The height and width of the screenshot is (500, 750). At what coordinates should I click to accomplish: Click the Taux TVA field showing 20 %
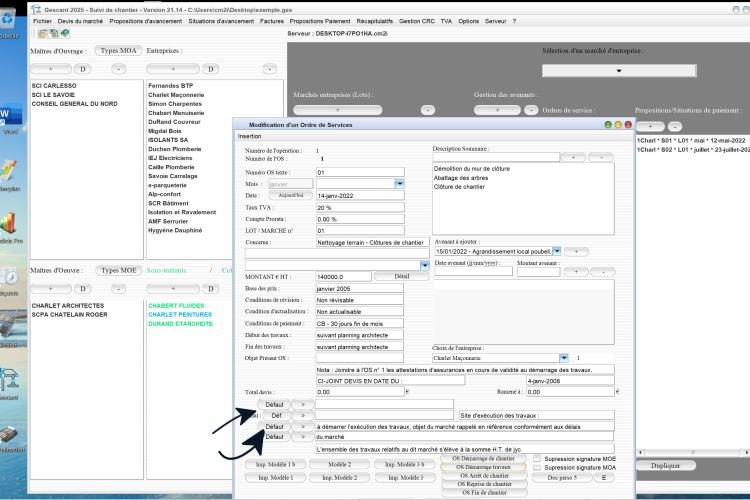coord(360,208)
